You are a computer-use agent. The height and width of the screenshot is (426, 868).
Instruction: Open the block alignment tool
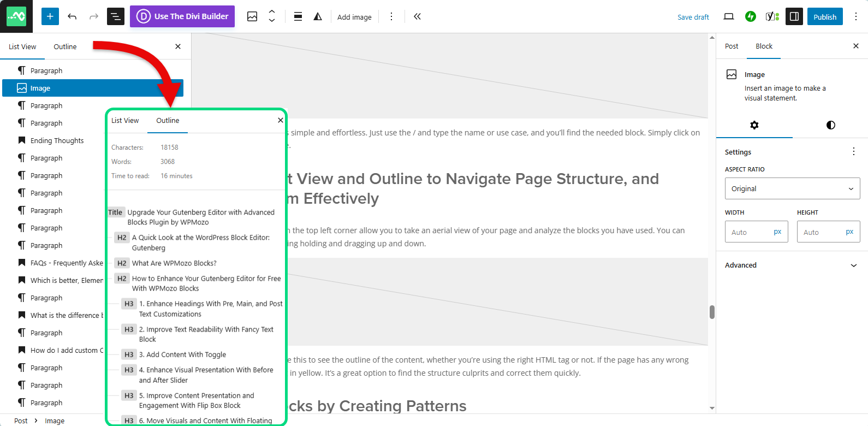pos(298,16)
